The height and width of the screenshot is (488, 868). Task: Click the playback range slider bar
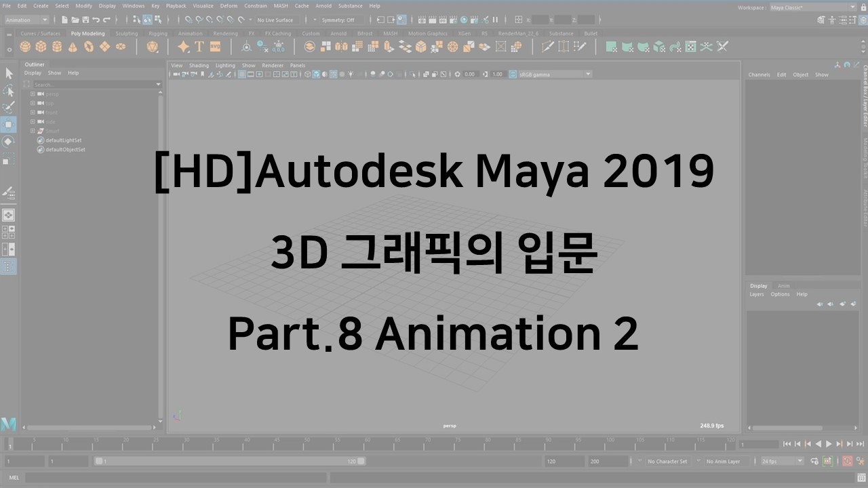(x=230, y=461)
